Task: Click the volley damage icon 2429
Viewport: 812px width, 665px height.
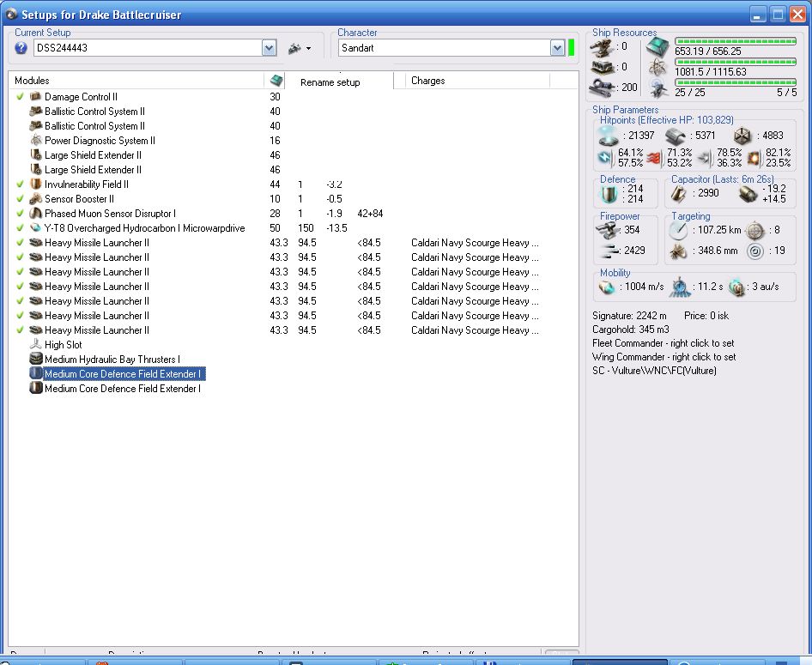Action: pos(608,251)
